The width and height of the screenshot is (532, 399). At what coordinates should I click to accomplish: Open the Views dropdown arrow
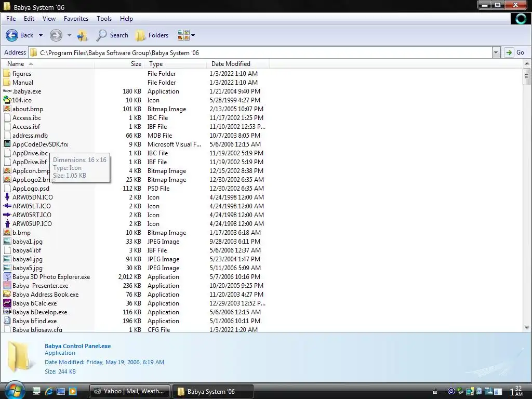point(193,35)
